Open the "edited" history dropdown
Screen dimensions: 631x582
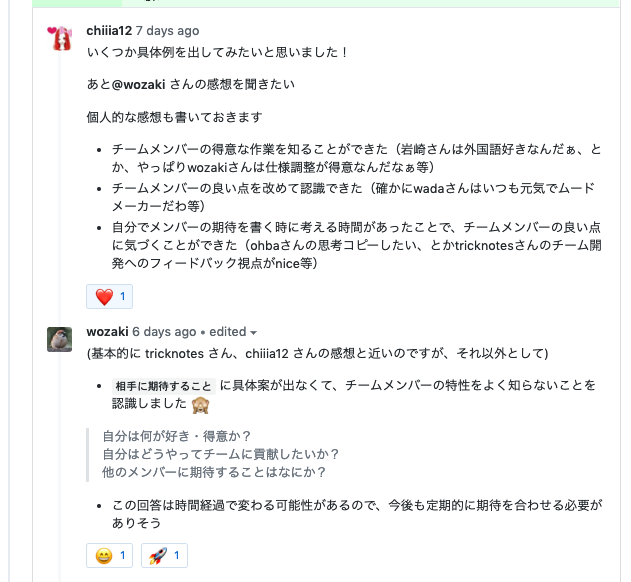[233, 332]
